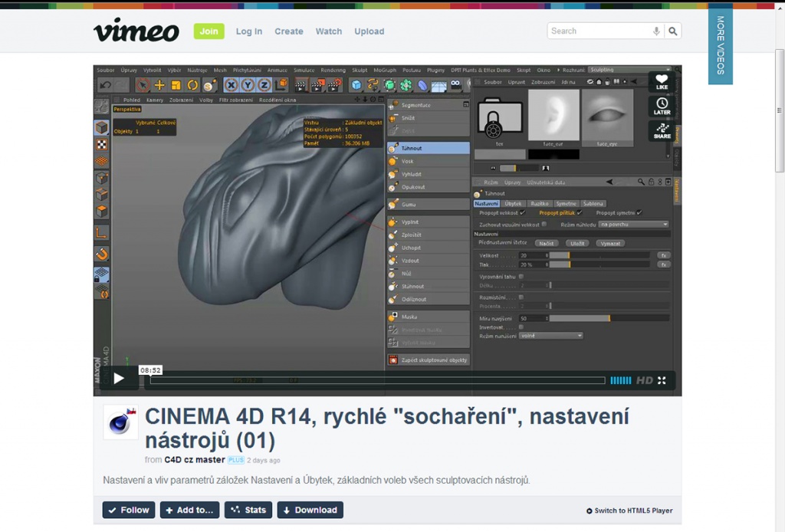785x532 pixels.
Task: Select the live selection cursor tool
Action: [143, 85]
